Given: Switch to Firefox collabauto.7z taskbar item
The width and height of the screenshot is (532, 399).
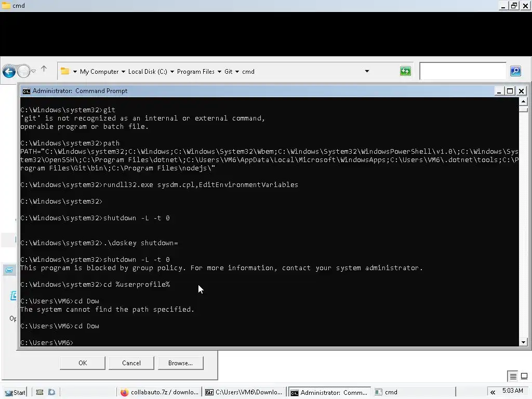Looking at the screenshot, I should coord(159,392).
